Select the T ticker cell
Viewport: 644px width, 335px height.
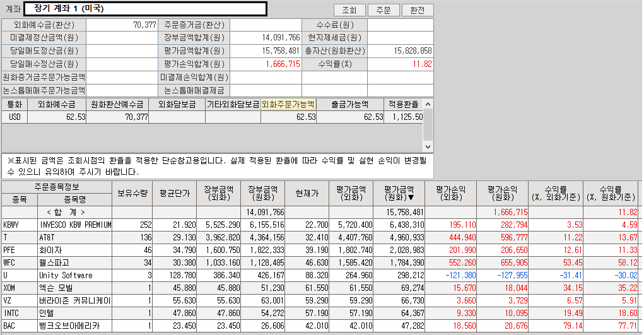[20, 238]
